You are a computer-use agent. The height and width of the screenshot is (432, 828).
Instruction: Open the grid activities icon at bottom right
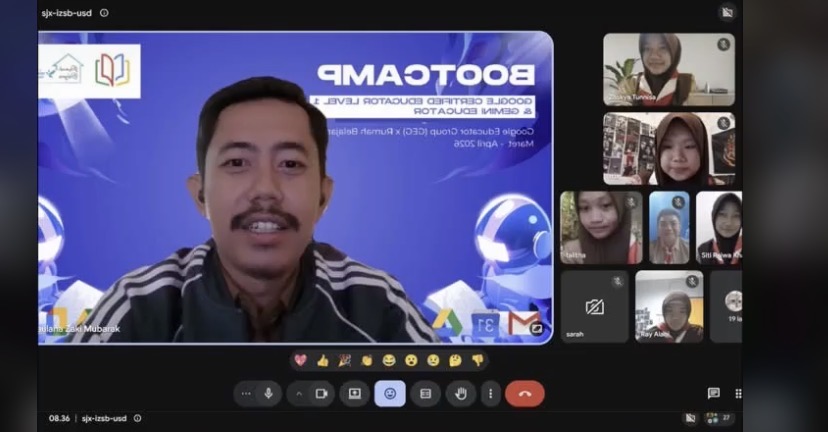[x=738, y=393]
